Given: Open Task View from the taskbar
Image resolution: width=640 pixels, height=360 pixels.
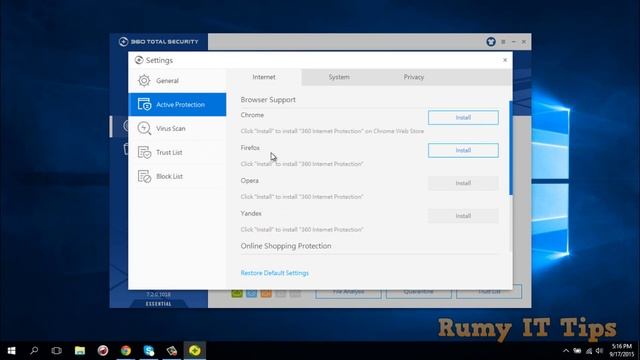Looking at the screenshot, I should pyautogui.click(x=57, y=351).
